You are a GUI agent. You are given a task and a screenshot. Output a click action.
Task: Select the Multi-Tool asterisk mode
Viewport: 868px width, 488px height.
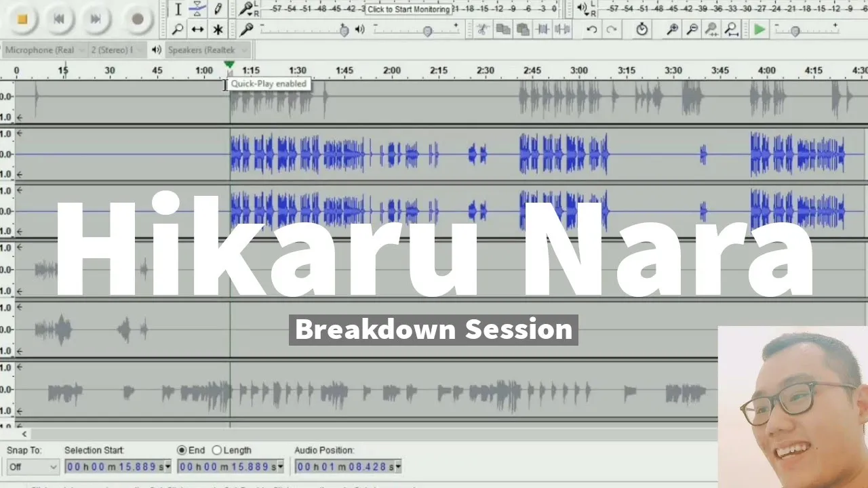tap(218, 29)
